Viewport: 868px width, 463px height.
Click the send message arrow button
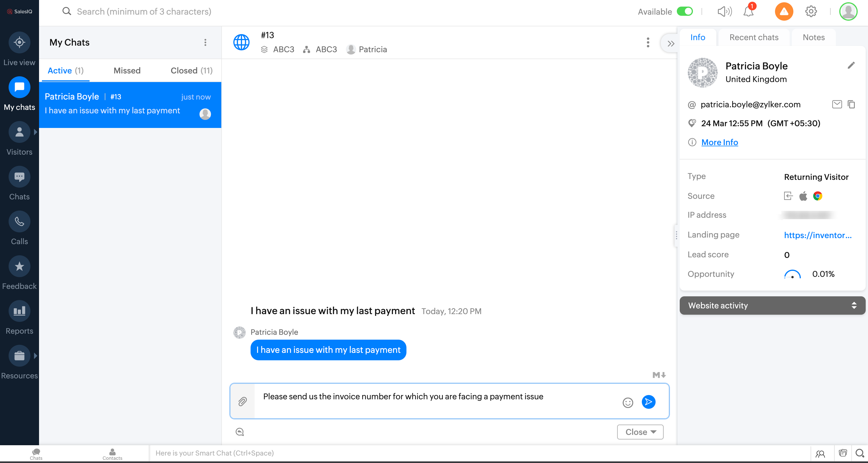tap(648, 402)
